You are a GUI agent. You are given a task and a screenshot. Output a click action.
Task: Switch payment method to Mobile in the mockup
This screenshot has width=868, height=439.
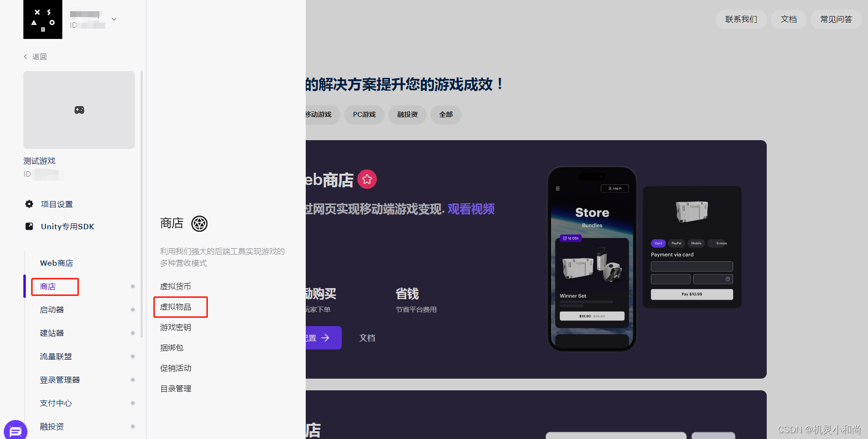click(696, 243)
